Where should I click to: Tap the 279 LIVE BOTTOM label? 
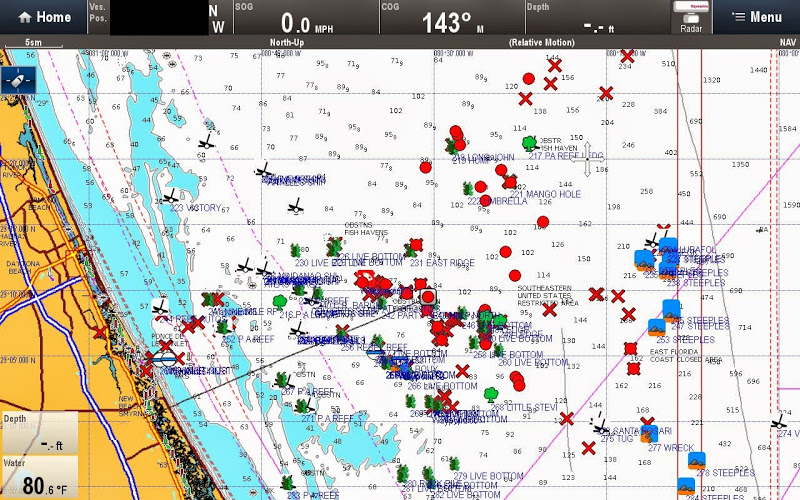click(488, 476)
